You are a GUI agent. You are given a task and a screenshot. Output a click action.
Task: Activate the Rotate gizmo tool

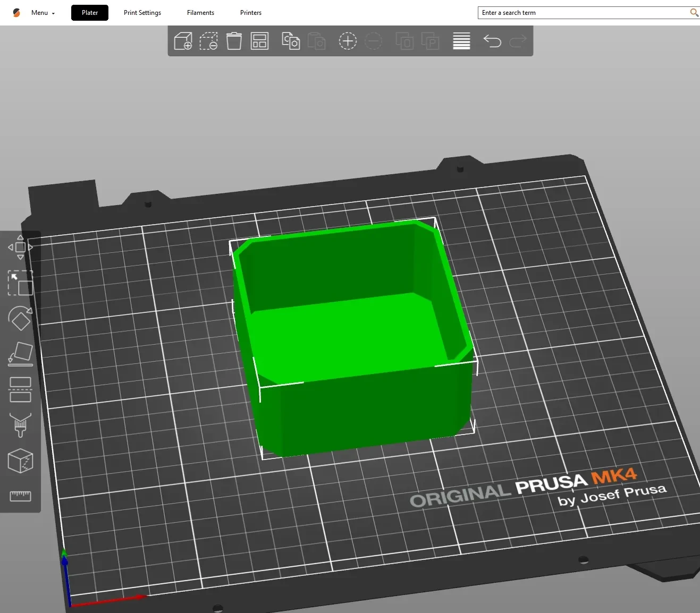pyautogui.click(x=20, y=318)
